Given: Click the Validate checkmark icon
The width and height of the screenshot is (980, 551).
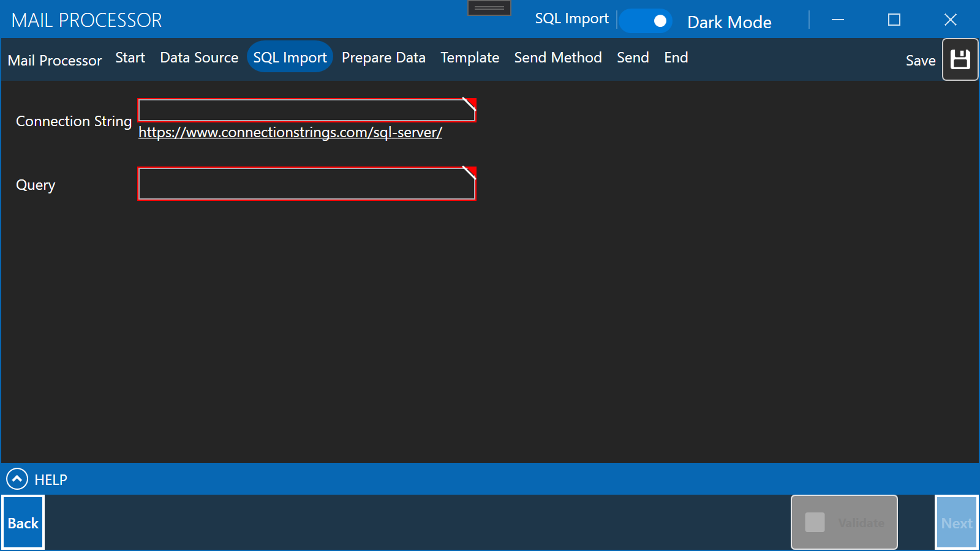Looking at the screenshot, I should [x=815, y=522].
